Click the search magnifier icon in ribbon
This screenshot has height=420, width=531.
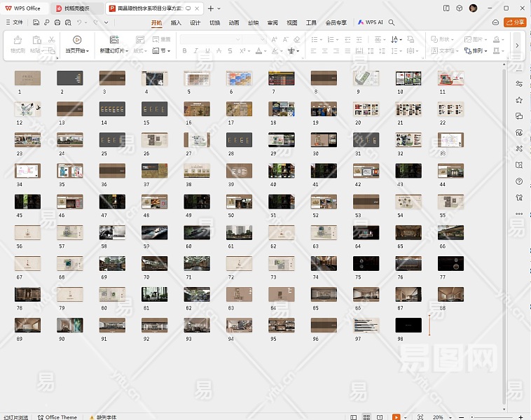click(x=392, y=22)
